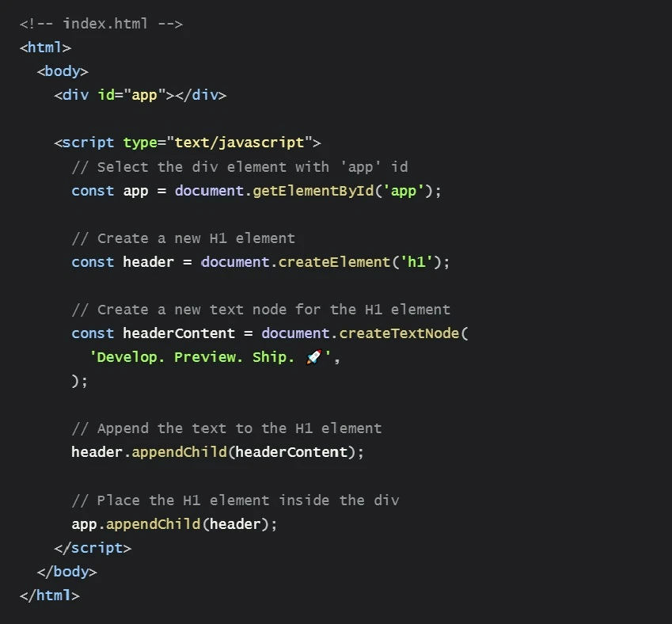672x624 pixels.
Task: Click the comment 'Create a new H1 element'
Action: (x=184, y=238)
